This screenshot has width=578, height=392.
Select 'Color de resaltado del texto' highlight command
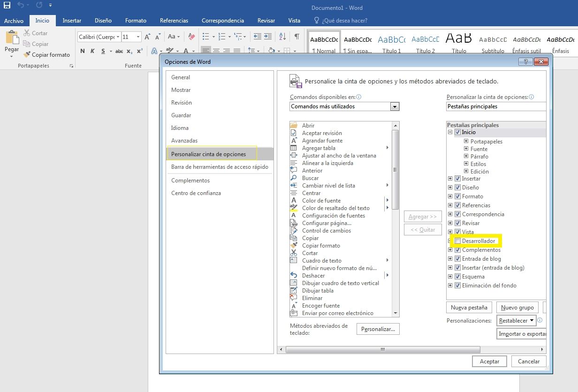[335, 208]
